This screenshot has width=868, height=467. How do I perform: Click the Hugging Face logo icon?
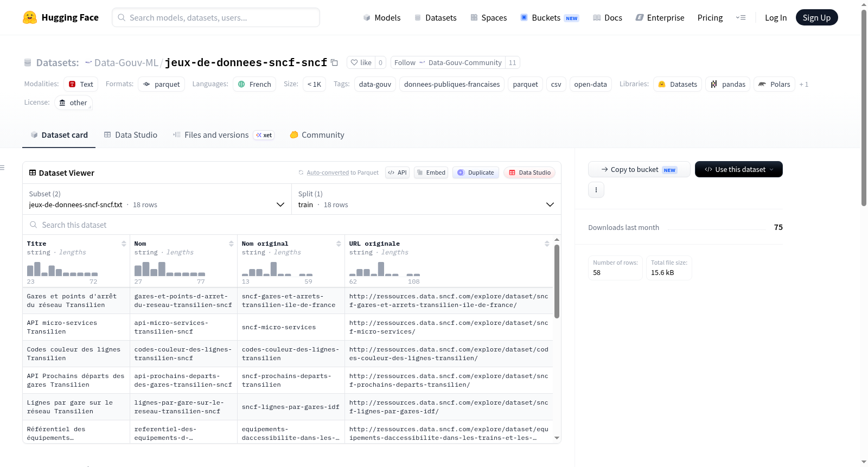(30, 17)
